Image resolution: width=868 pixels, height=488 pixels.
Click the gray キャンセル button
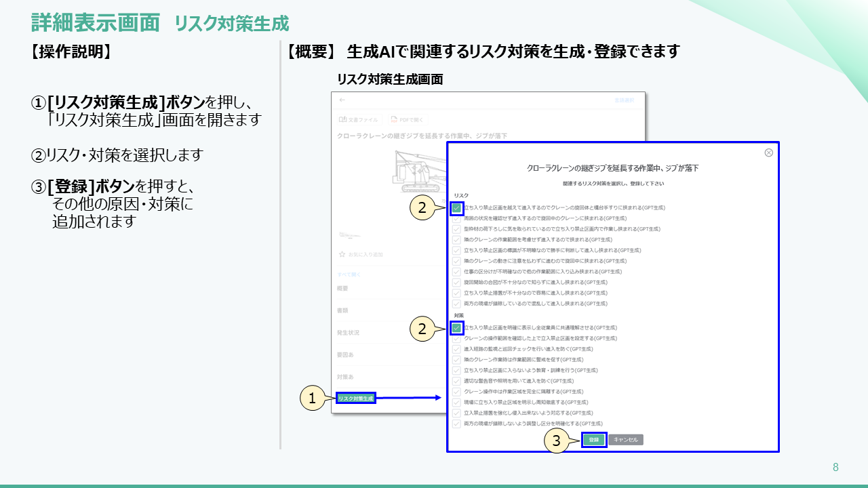tap(625, 440)
